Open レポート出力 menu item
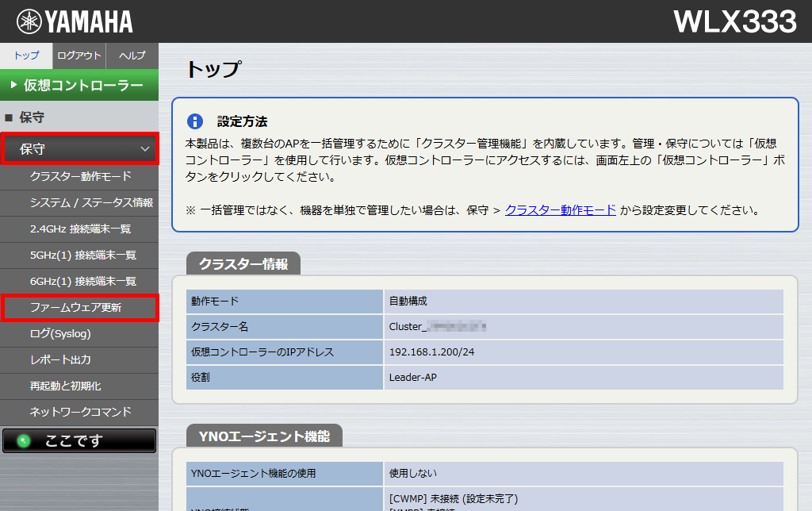The image size is (812, 511). point(79,359)
